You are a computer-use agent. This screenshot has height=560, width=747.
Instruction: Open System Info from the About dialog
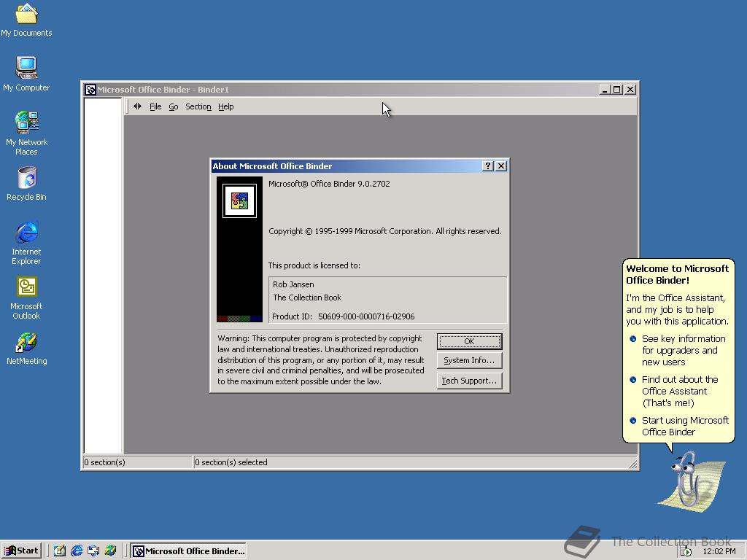[469, 360]
